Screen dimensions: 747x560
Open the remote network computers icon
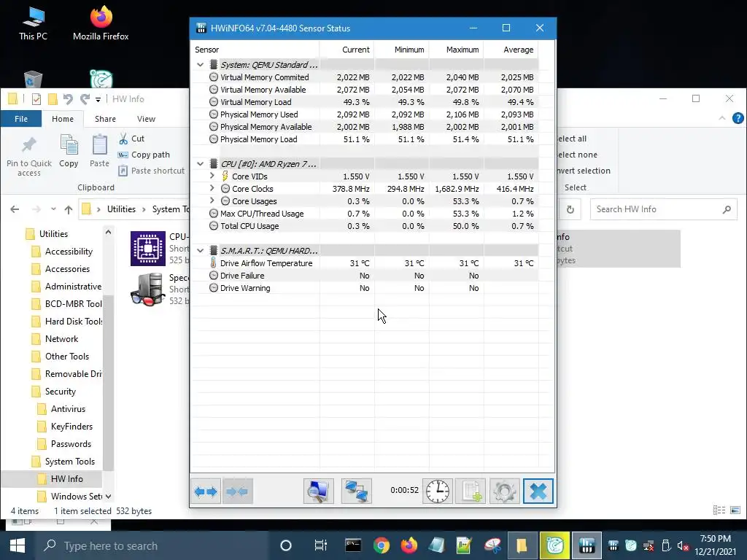356,491
